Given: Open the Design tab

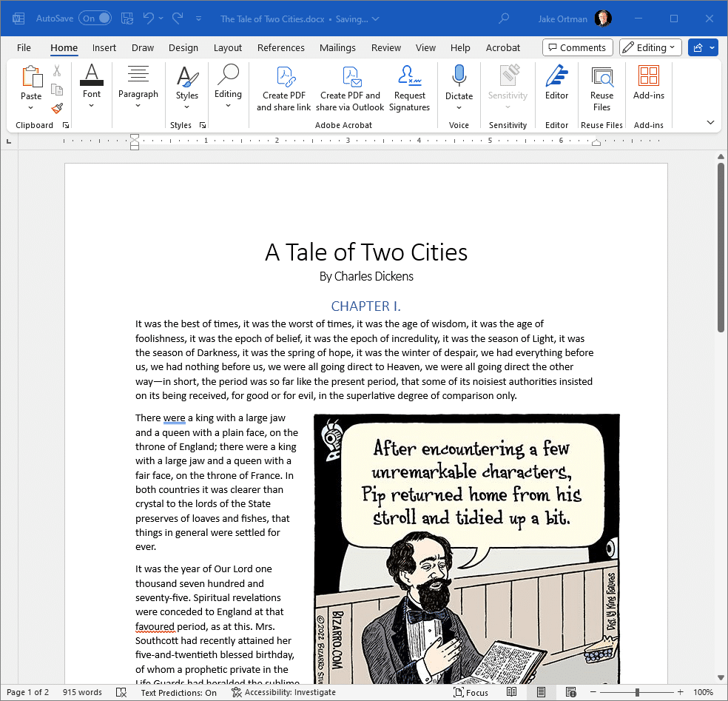Looking at the screenshot, I should 183,48.
